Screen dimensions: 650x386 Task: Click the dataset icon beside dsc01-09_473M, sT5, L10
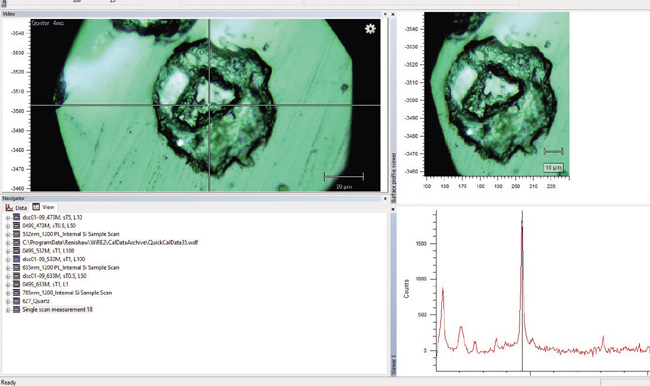click(x=17, y=217)
